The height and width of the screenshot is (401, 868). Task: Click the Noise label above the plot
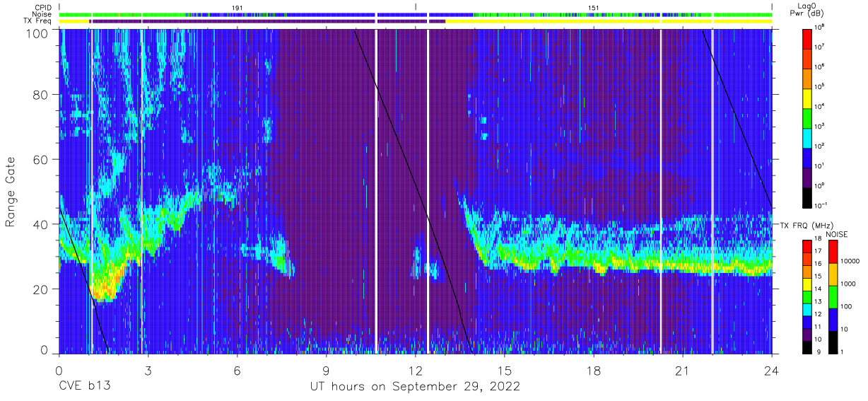pos(43,14)
